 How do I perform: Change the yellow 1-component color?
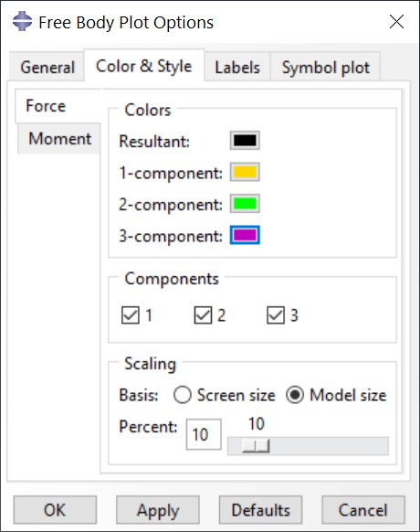pyautogui.click(x=245, y=172)
